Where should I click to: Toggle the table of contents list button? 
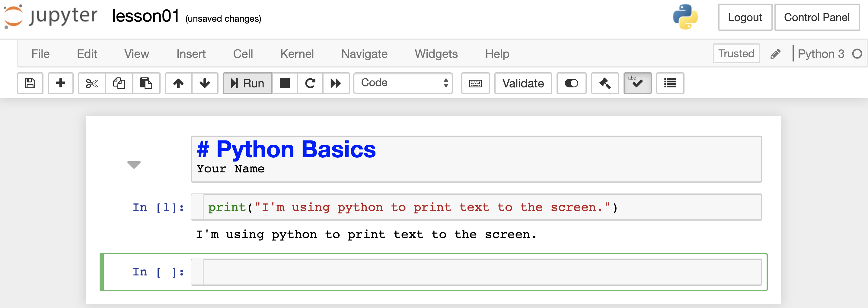coord(670,83)
